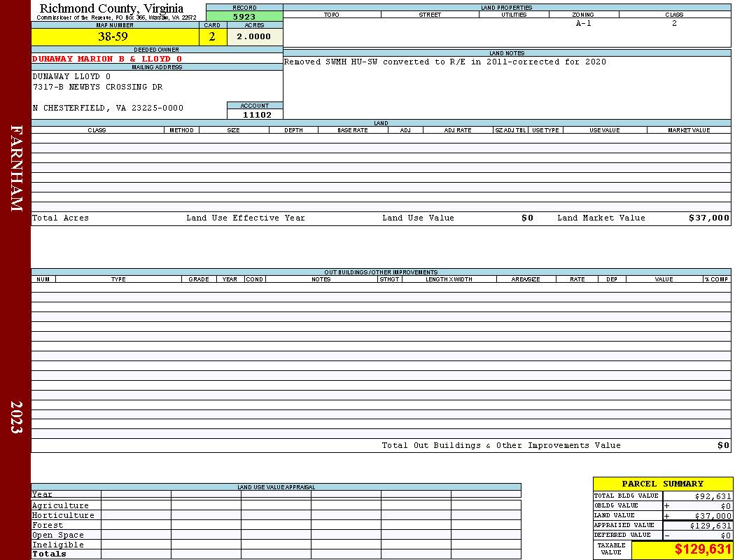Click mailing address line 7317-B NEWBYS CROSSING DR
Image resolution: width=735 pixels, height=560 pixels.
point(97,87)
